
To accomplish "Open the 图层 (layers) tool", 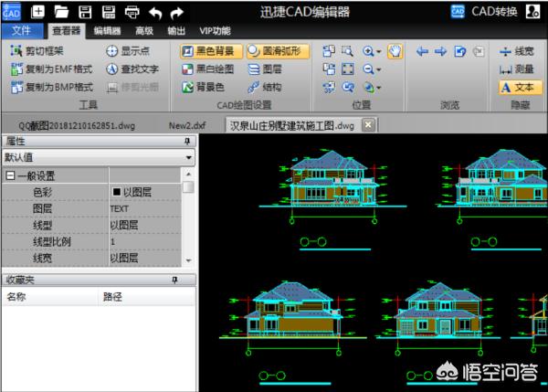I will pos(264,69).
